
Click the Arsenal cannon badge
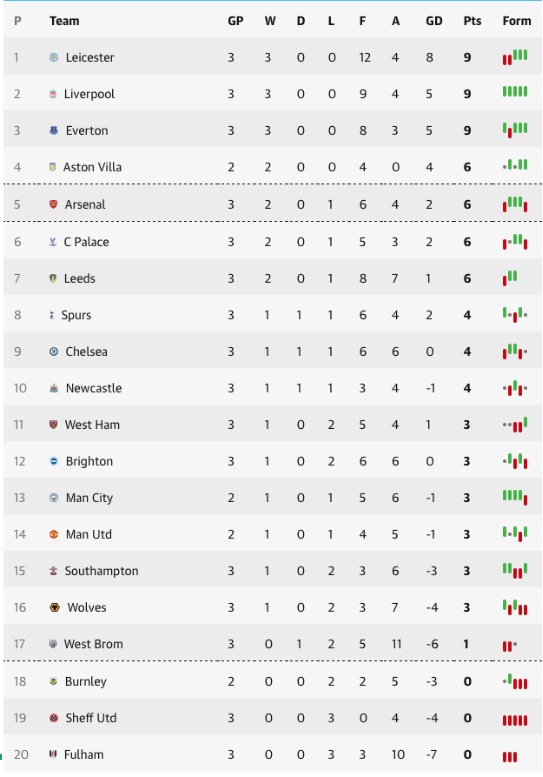point(53,204)
